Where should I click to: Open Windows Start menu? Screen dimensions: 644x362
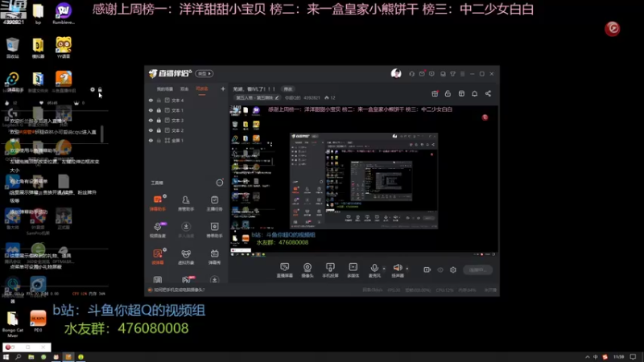point(6,357)
